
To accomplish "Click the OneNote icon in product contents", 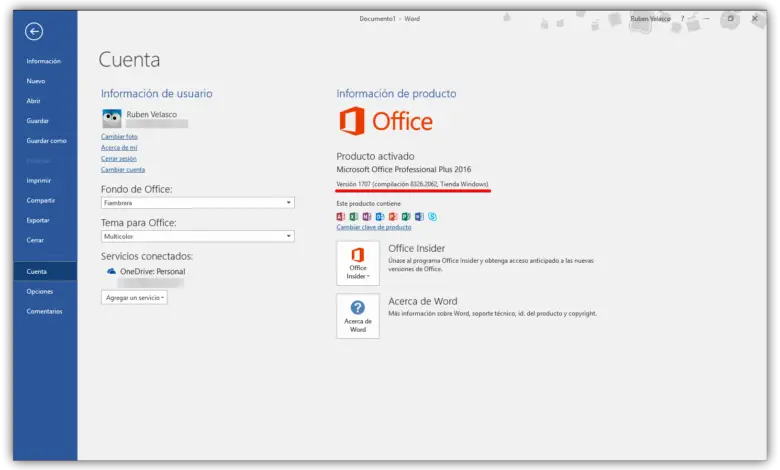I will (367, 216).
